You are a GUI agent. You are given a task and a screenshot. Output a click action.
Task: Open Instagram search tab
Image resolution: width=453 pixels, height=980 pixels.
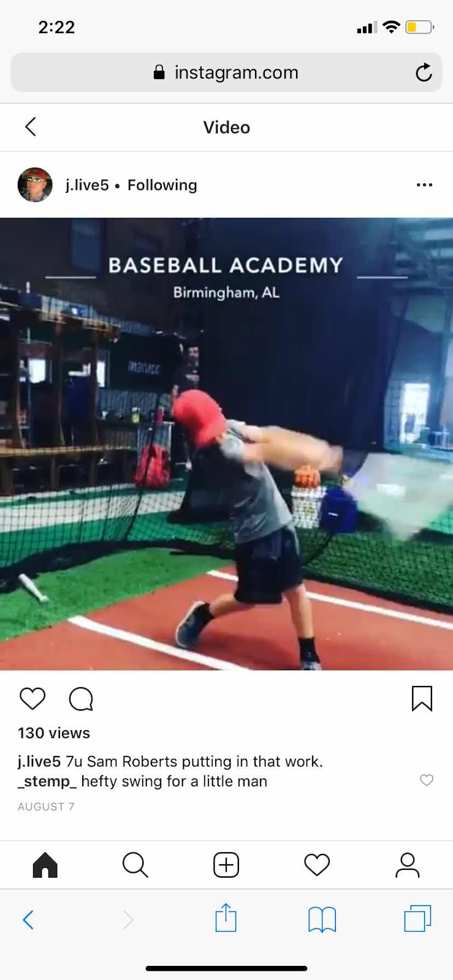[x=135, y=865]
